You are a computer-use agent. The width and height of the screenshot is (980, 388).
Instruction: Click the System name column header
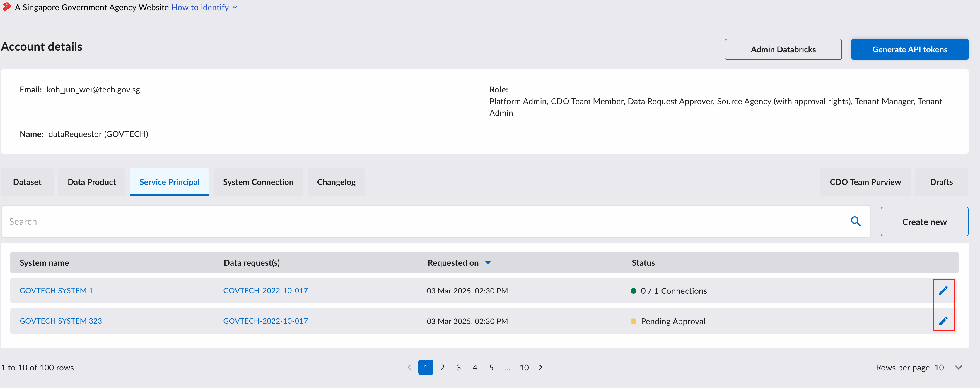44,262
